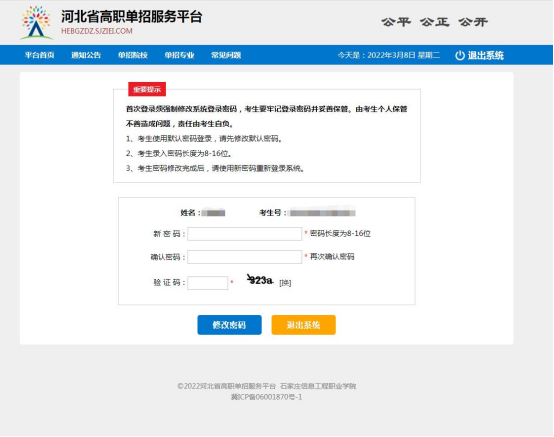Focus the 新密码 input field
This screenshot has height=437, width=554.
click(x=244, y=234)
